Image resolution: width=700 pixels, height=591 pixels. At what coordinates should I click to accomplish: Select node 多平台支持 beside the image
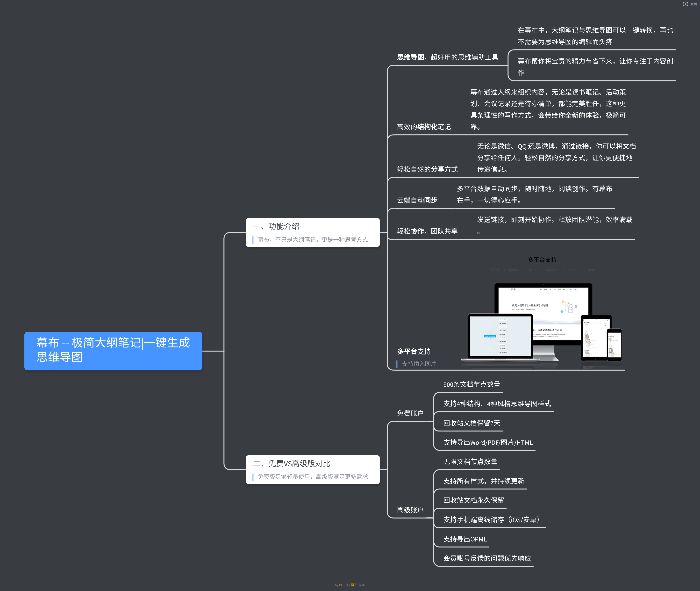click(414, 351)
